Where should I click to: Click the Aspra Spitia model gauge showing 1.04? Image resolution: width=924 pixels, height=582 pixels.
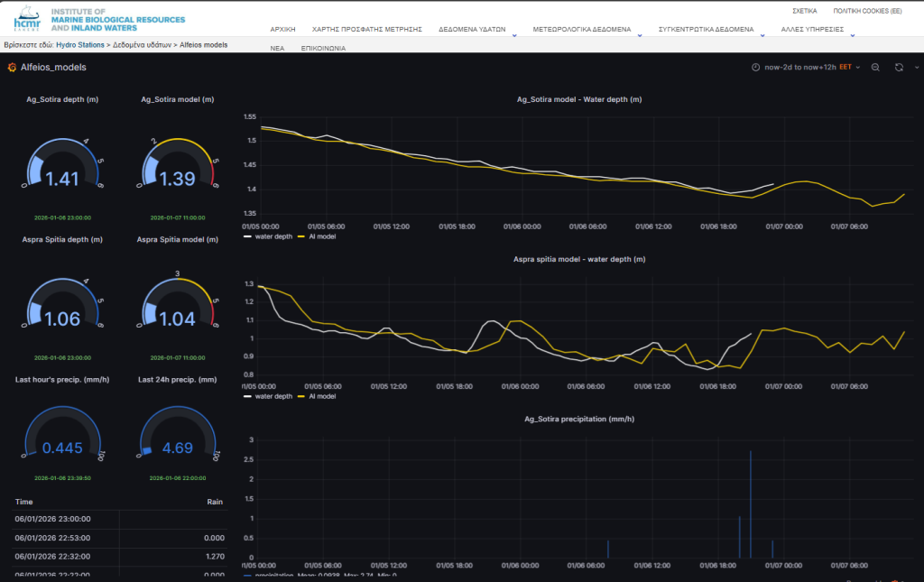[x=177, y=307]
